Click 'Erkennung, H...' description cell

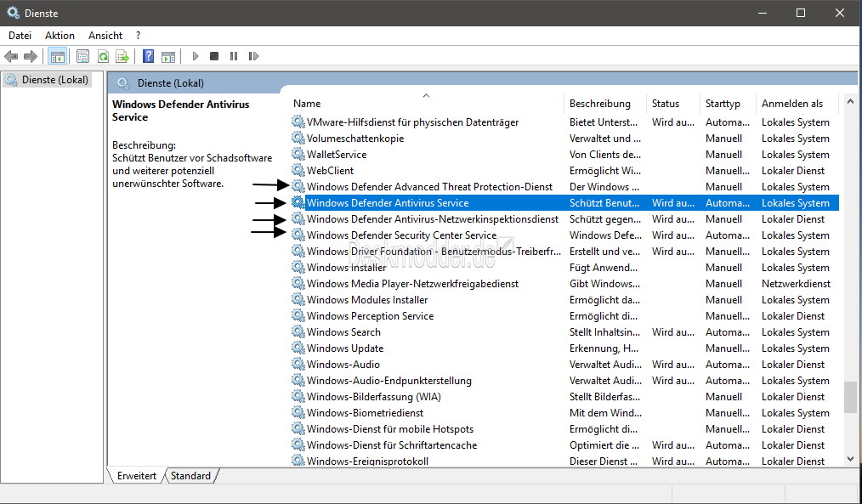(x=604, y=348)
